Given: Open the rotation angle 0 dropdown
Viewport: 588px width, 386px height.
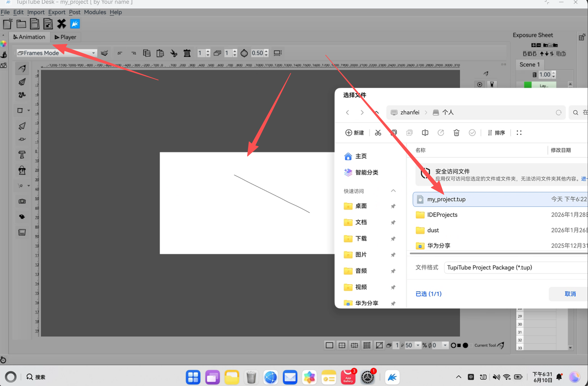Looking at the screenshot, I should click(445, 345).
